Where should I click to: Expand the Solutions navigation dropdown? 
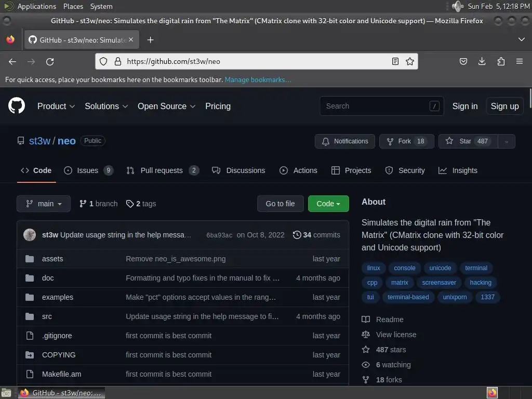click(x=106, y=106)
